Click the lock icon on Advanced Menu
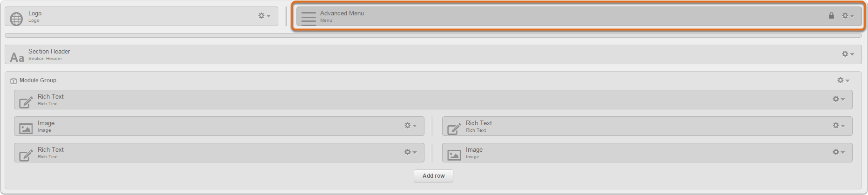This screenshot has height=195, width=868. tap(831, 15)
